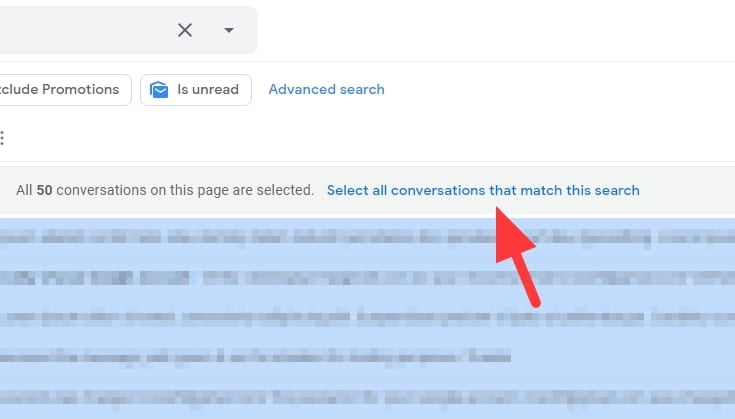Click the 'All 50 conversations' selection notice
The width and height of the screenshot is (735, 419).
[x=165, y=190]
